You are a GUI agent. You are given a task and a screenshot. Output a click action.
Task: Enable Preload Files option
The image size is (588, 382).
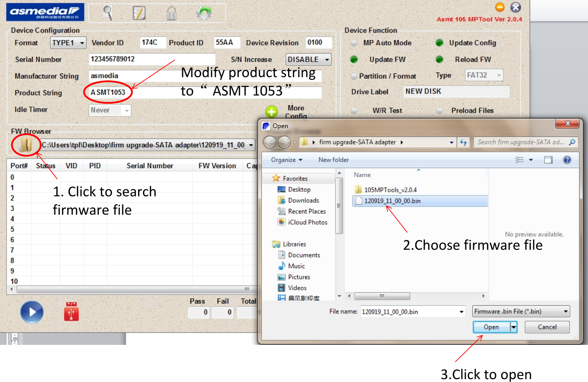pos(439,111)
